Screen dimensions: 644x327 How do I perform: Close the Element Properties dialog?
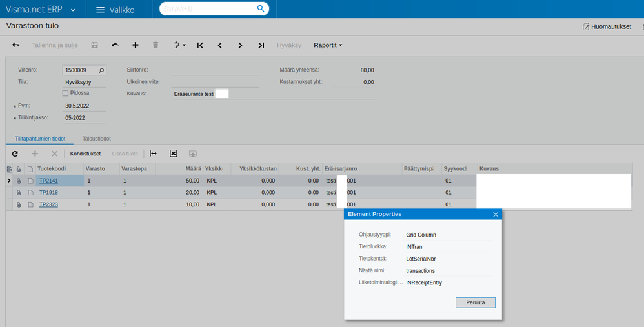coord(496,214)
